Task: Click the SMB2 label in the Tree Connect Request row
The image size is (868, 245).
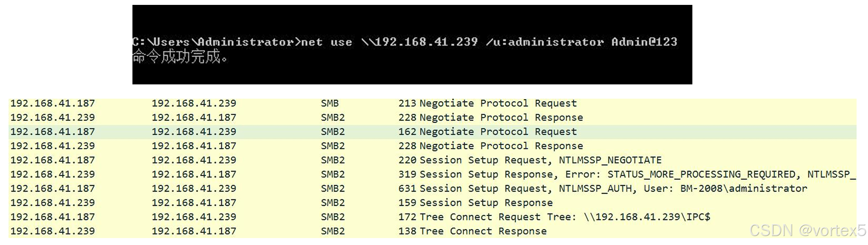Action: coord(333,217)
